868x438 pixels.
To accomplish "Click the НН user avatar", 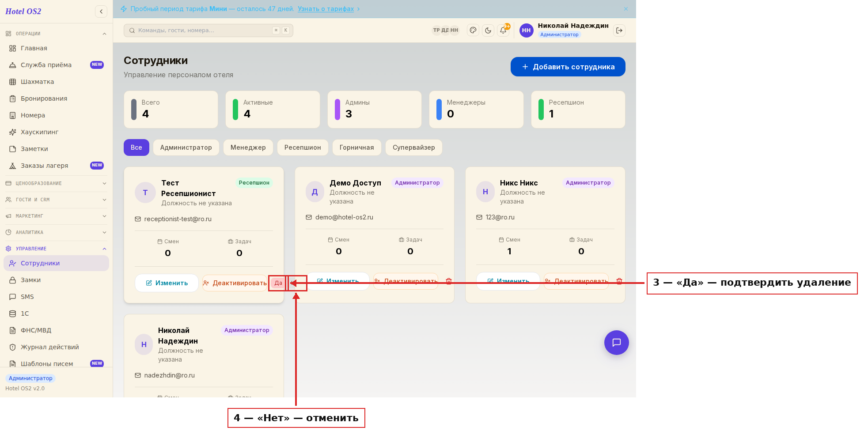I will [526, 30].
